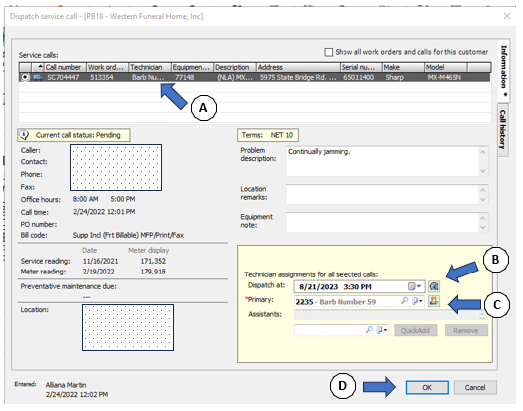The height and width of the screenshot is (411, 523).
Task: Click the search magnifier in the Primary field
Action: click(404, 301)
